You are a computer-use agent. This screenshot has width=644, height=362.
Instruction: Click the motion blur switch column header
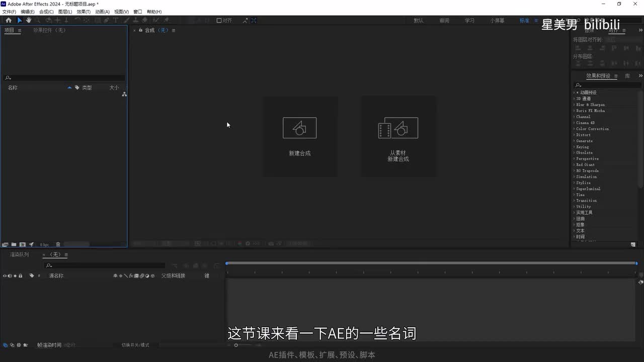[142, 276]
